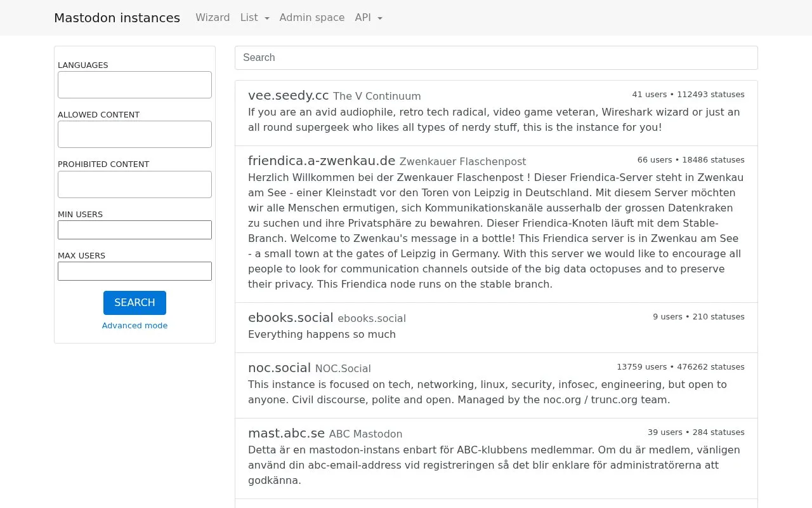Click "66 users • 18486 statuses" text

[x=691, y=160]
